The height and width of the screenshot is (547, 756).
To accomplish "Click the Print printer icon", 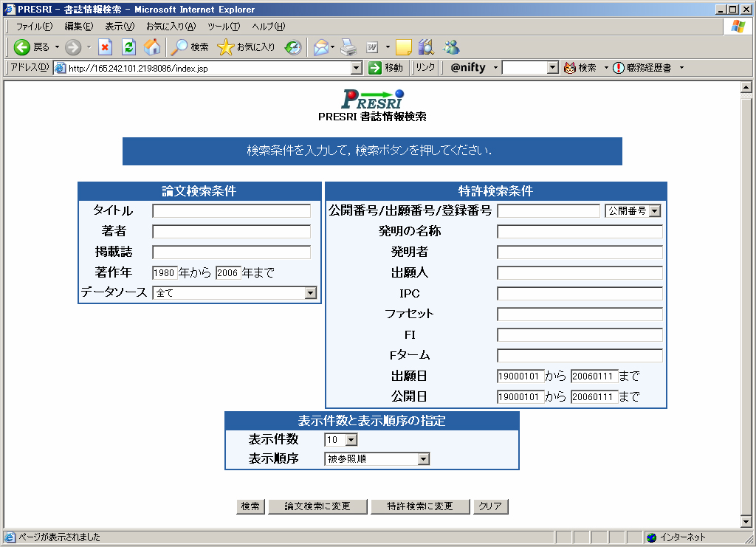I will click(348, 47).
